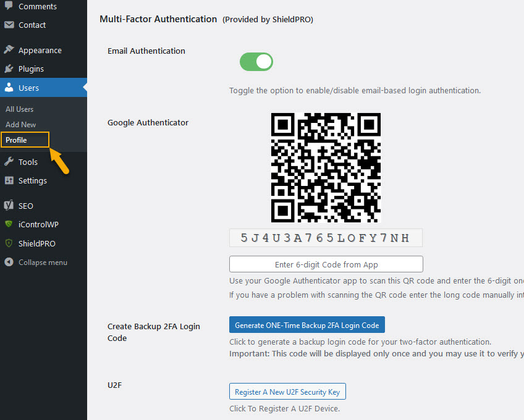
Task: Click the 'Toggle the option to enable/disable' description
Action: coord(355,91)
